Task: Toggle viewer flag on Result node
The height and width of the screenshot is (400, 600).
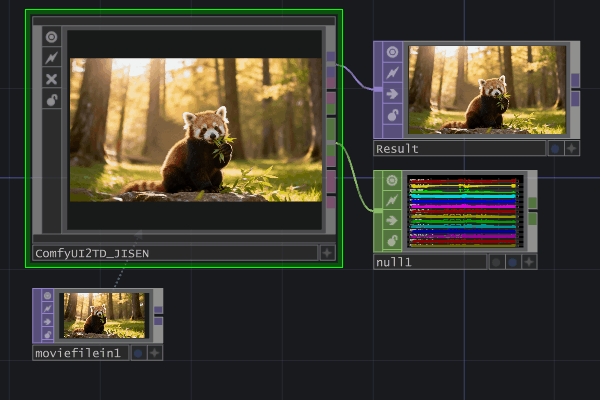Action: 392,53
